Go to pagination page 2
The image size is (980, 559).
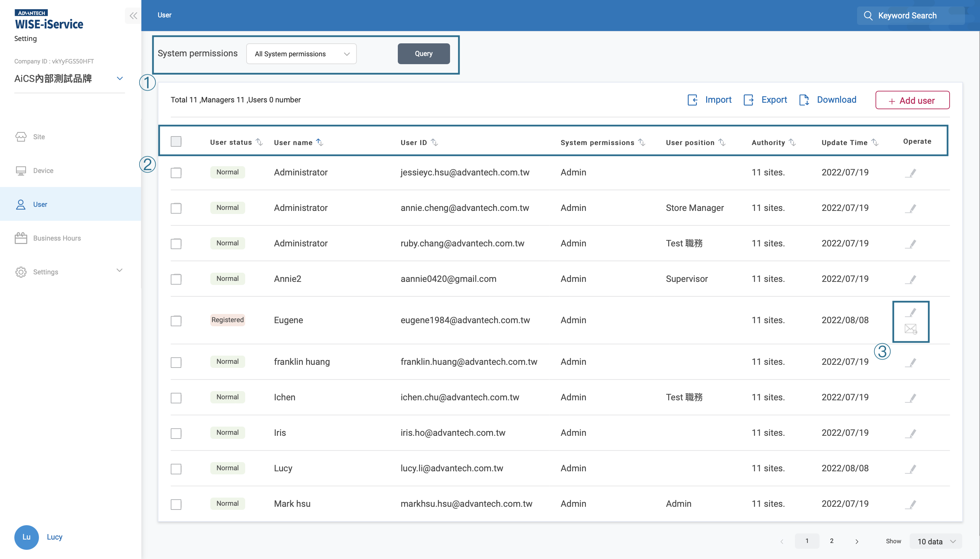pyautogui.click(x=831, y=541)
